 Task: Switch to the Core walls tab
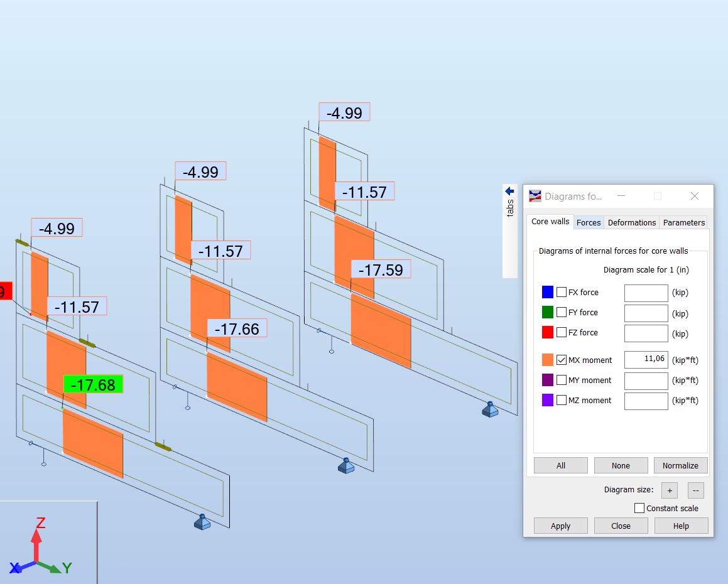[x=550, y=222]
